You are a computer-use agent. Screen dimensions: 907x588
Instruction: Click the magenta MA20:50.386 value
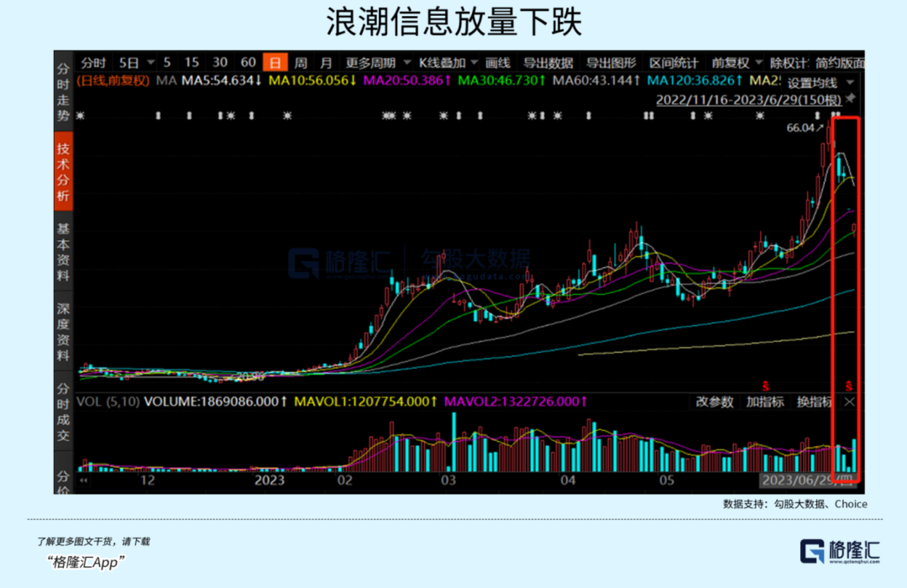(407, 81)
